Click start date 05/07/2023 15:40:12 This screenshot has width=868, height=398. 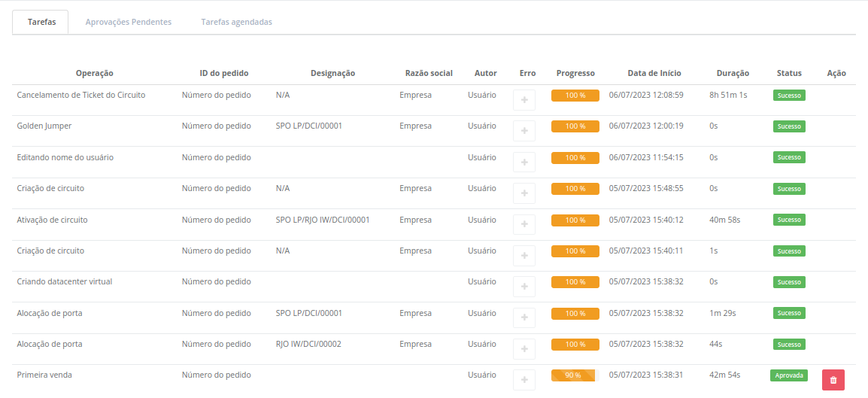pyautogui.click(x=646, y=220)
